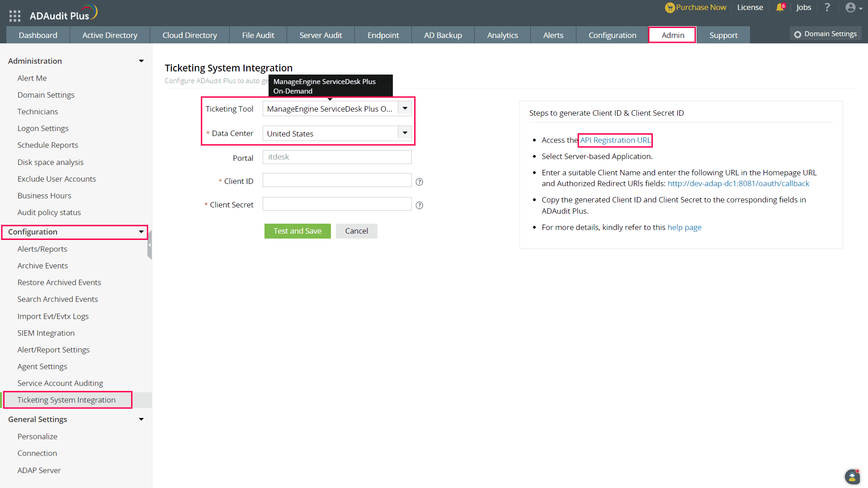Open the Alerts tab
Image resolution: width=868 pixels, height=488 pixels.
pyautogui.click(x=553, y=35)
